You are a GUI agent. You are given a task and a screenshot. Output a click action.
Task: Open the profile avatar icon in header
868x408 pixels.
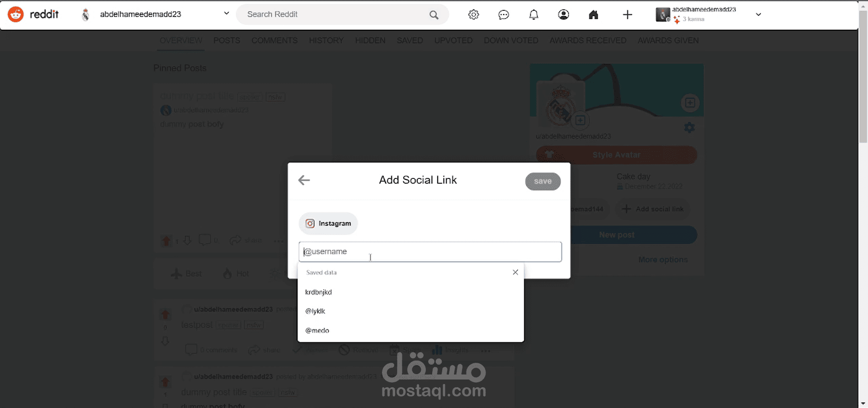563,14
